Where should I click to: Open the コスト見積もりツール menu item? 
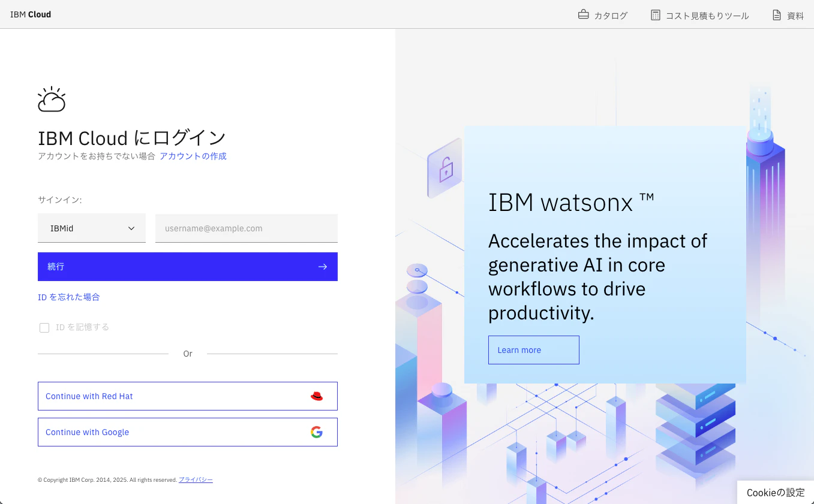700,15
